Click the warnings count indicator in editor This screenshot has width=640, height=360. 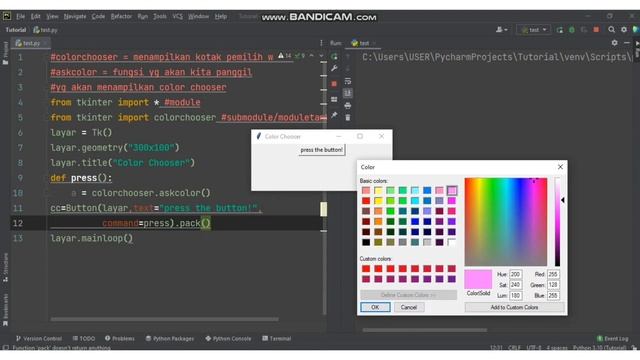point(284,56)
